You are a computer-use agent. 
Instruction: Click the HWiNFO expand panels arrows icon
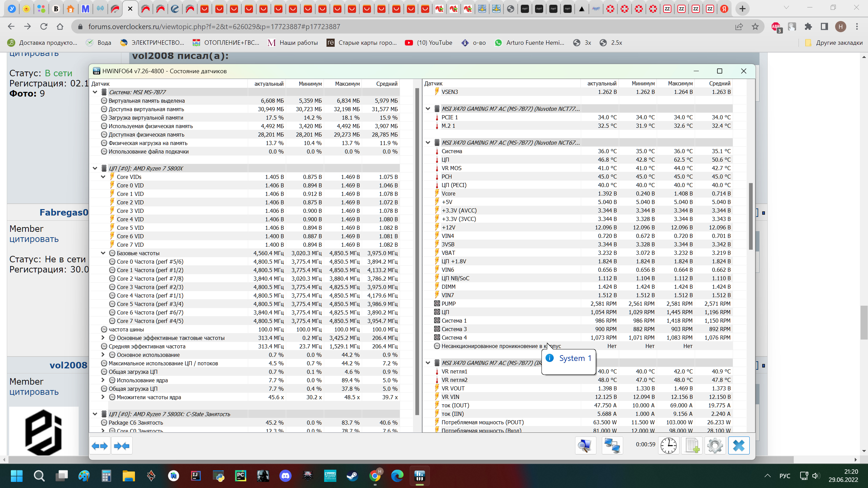coord(100,446)
